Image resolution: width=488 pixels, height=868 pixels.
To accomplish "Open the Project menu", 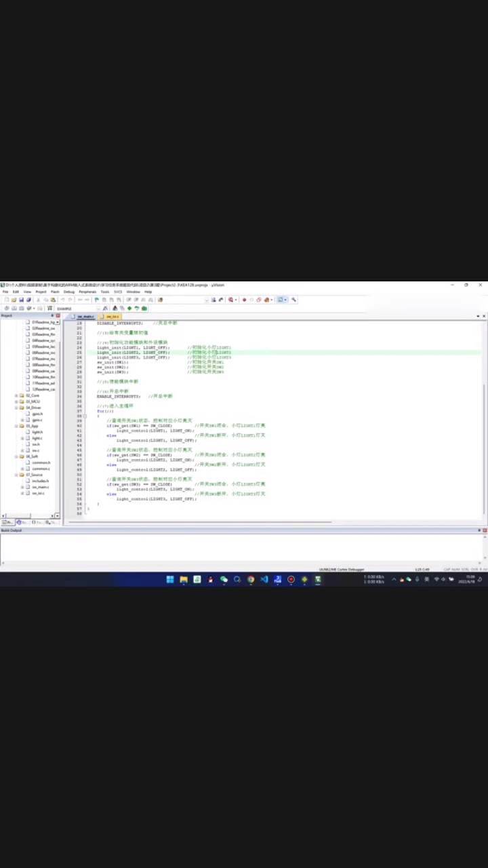I will point(41,292).
